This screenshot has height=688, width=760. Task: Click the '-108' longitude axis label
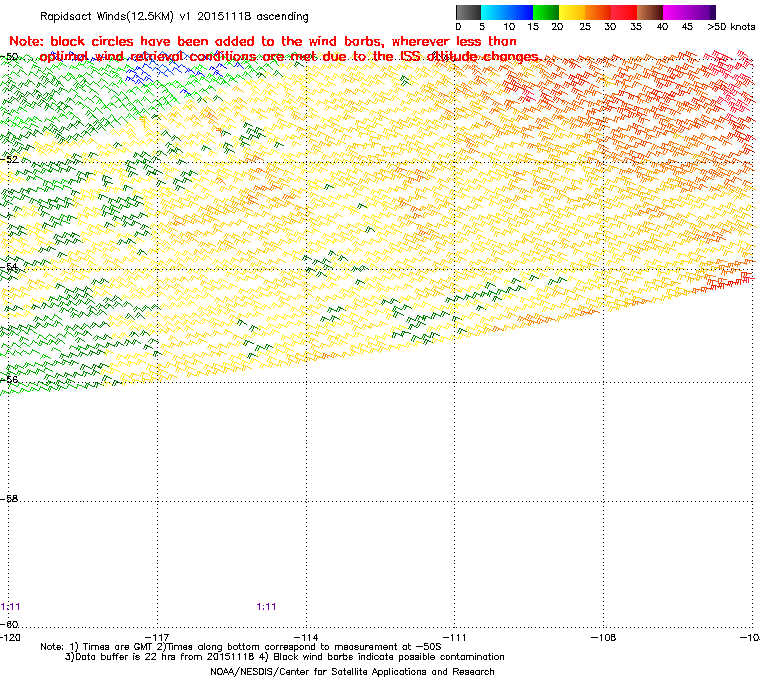pos(603,638)
